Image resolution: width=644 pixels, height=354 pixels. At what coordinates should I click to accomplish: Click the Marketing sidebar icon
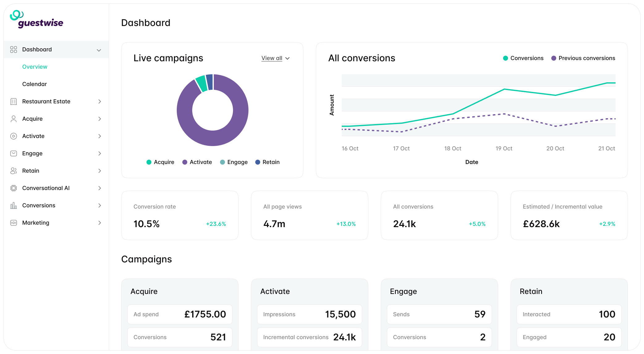point(14,223)
